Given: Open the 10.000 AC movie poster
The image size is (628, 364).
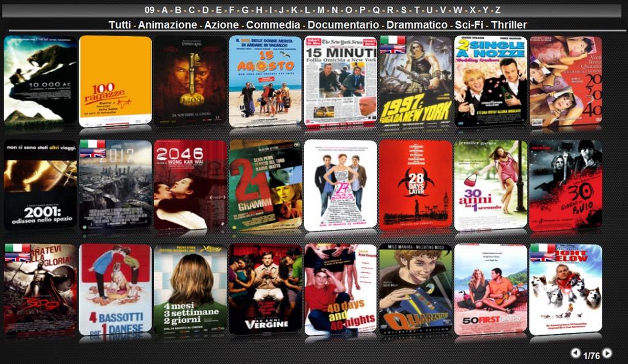Looking at the screenshot, I should click(40, 82).
